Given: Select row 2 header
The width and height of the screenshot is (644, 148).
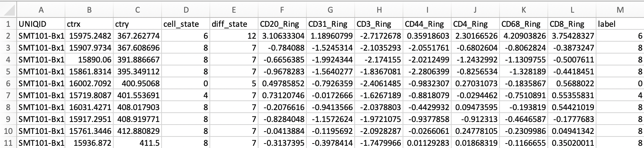Looking at the screenshot, I should click(x=8, y=36).
